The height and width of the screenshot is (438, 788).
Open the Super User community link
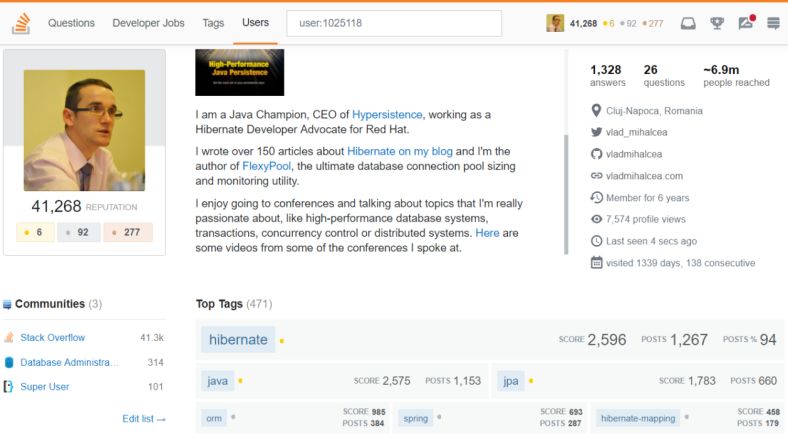click(x=45, y=387)
